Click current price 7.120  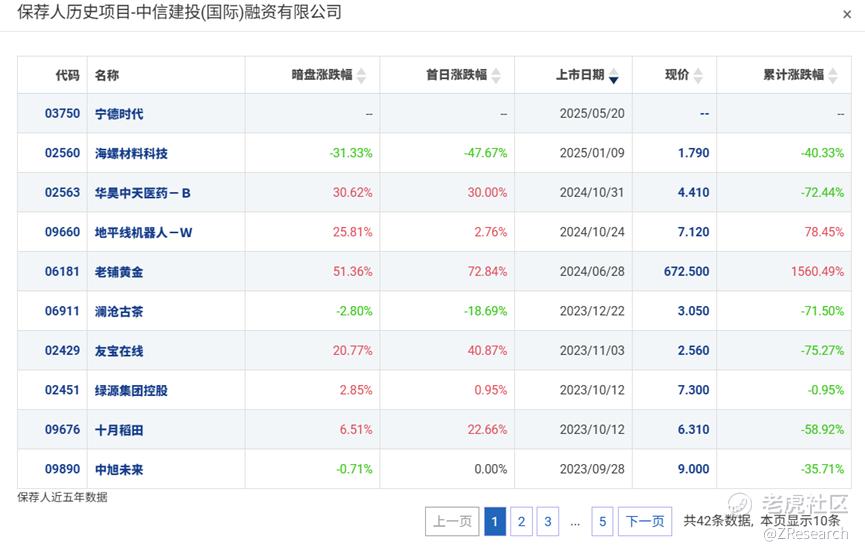pos(693,232)
